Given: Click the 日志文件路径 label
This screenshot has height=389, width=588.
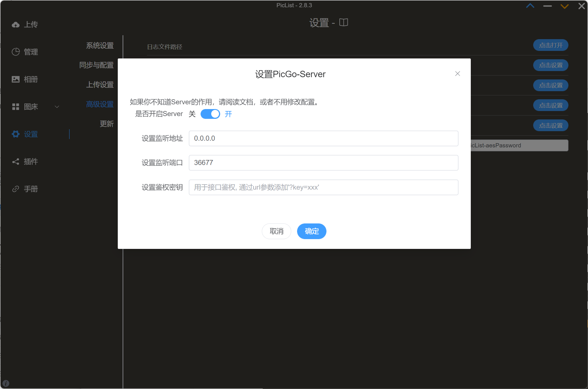Looking at the screenshot, I should coord(165,47).
